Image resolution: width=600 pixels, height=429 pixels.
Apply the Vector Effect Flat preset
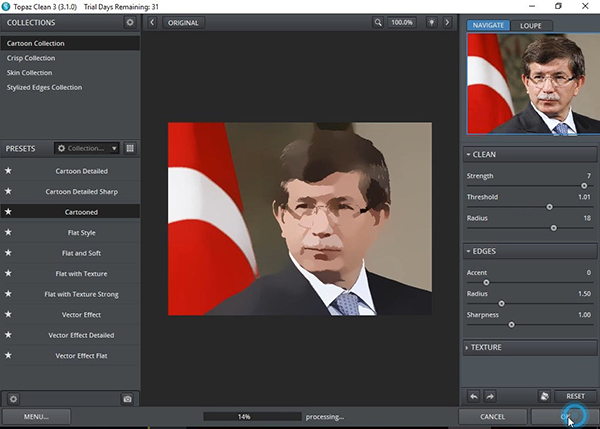[81, 356]
